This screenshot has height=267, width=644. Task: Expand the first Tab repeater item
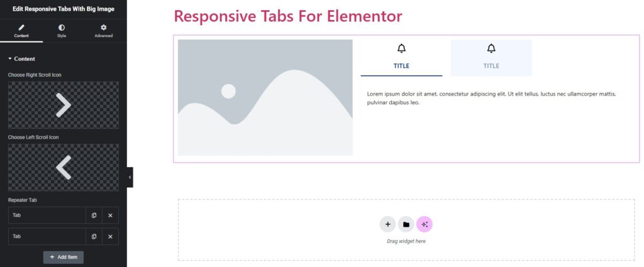click(x=47, y=215)
